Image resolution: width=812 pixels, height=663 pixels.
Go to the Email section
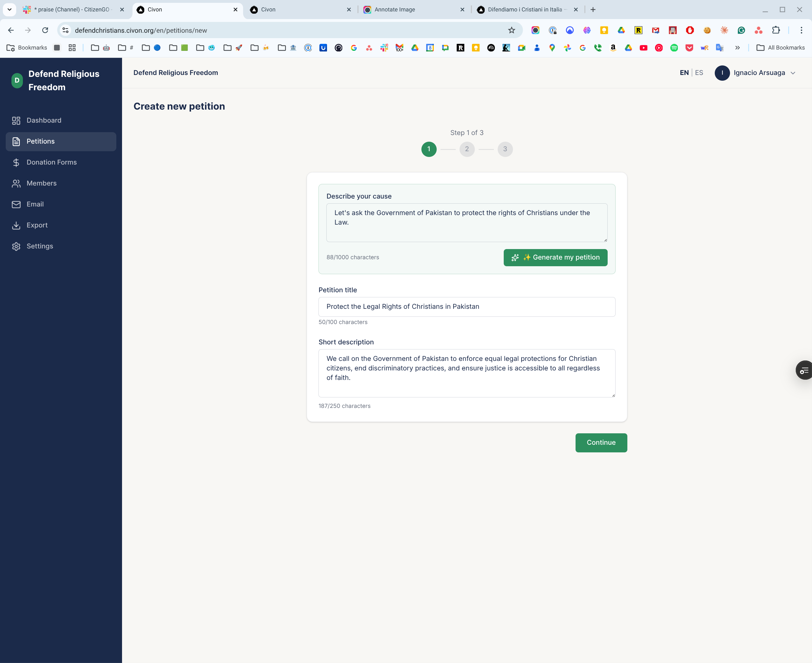[x=35, y=204]
